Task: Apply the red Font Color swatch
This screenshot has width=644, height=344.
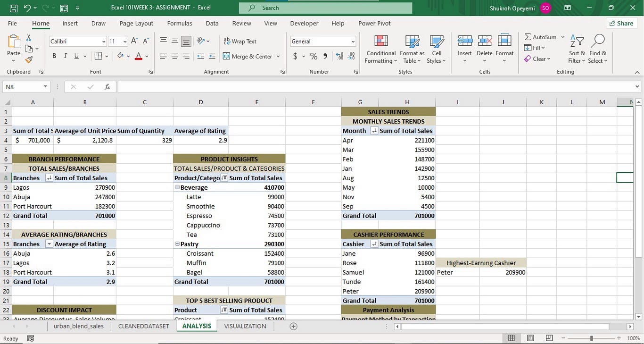Action: click(139, 56)
